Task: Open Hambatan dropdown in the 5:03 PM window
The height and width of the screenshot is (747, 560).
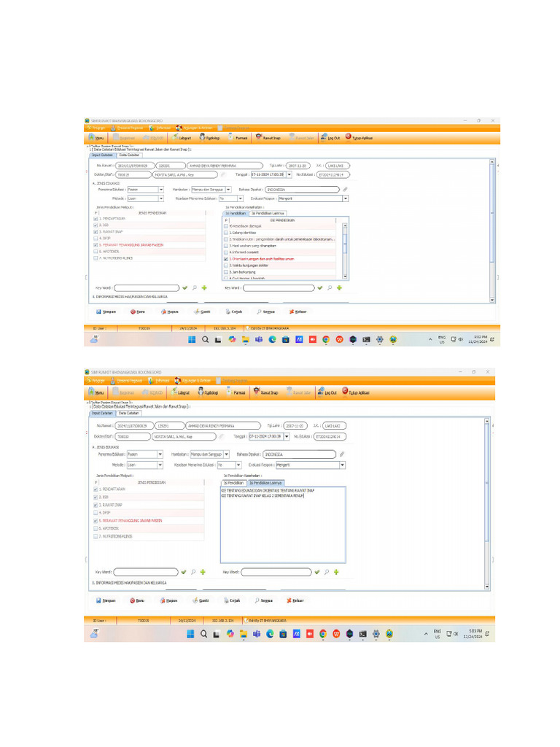Action: click(227, 454)
